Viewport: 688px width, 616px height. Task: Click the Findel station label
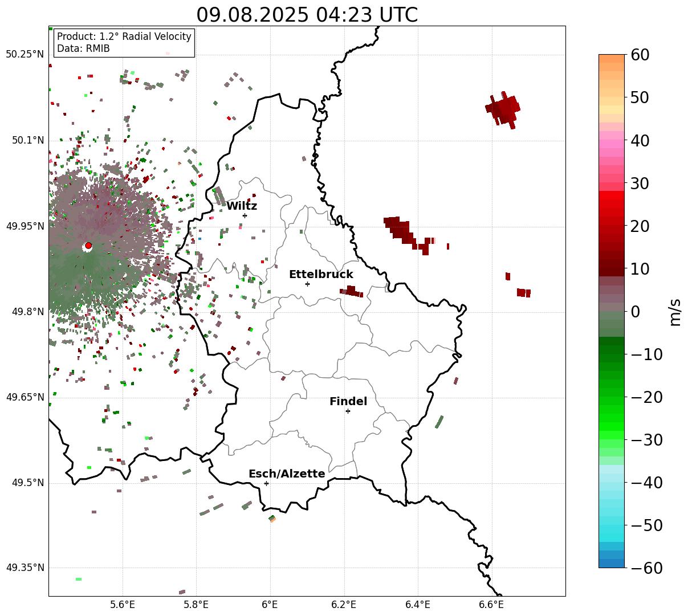coord(348,402)
